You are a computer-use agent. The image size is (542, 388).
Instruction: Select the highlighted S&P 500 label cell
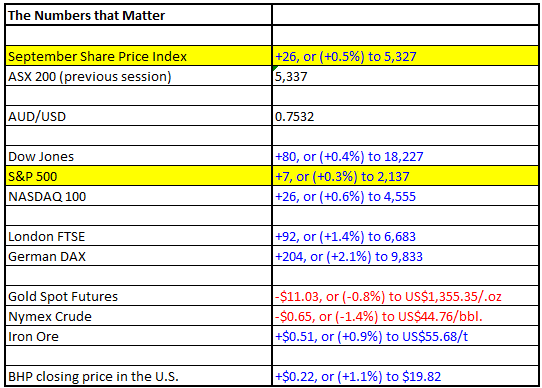tap(139, 176)
